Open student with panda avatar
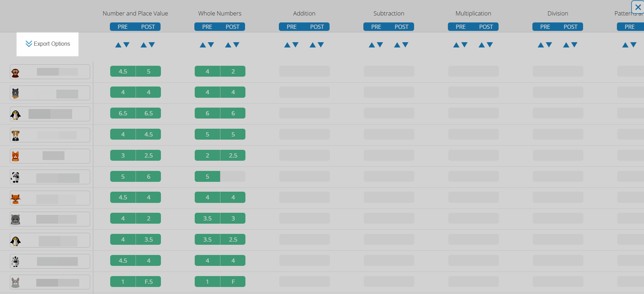The width and height of the screenshot is (644, 294). pyautogui.click(x=50, y=177)
